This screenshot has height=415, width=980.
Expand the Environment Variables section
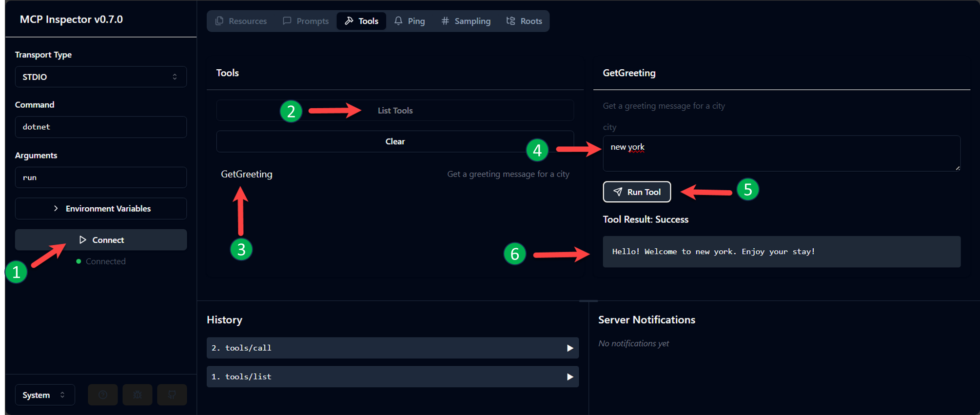[101, 209]
